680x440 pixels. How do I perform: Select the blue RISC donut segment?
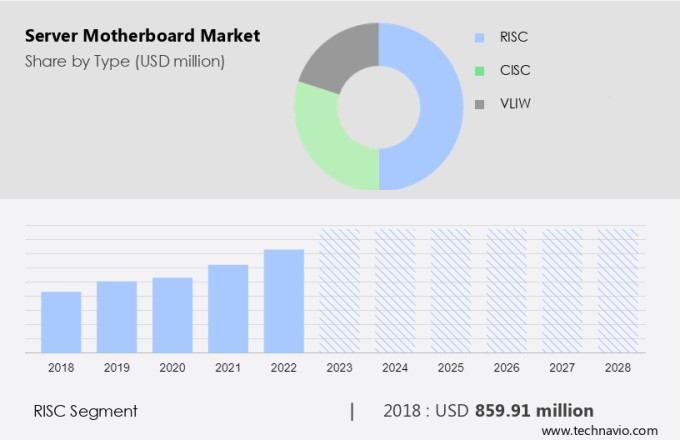435,105
